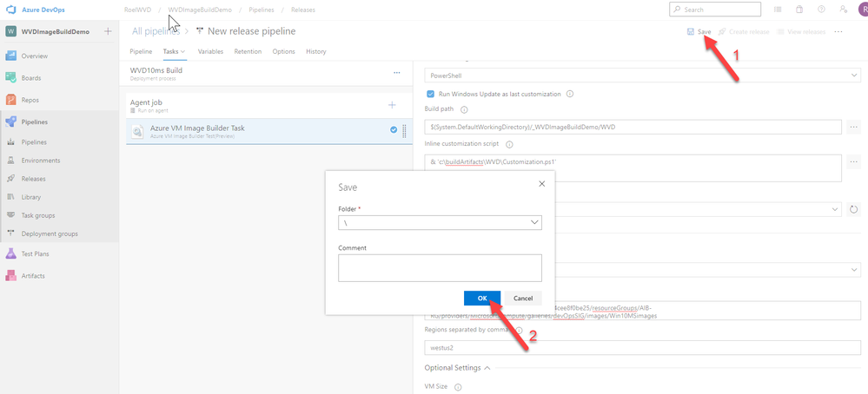Screen dimensions: 868x394
Task: Click the drag handle on Image Builder task
Action: [404, 131]
